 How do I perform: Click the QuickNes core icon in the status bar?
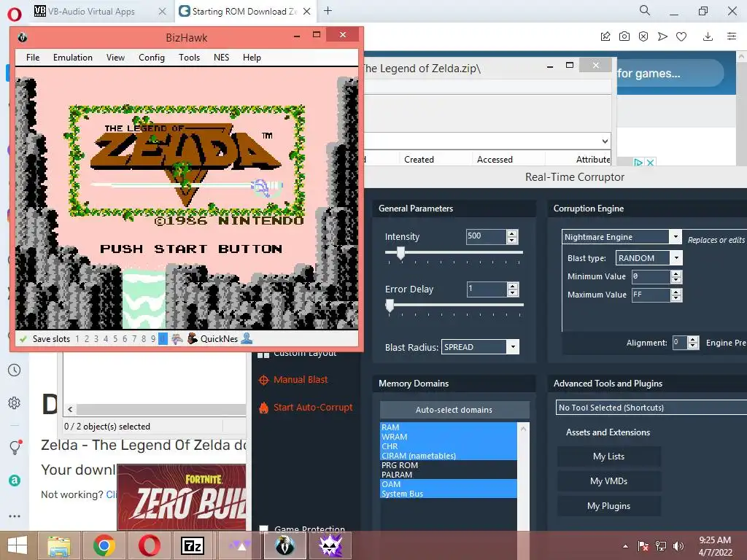click(193, 339)
